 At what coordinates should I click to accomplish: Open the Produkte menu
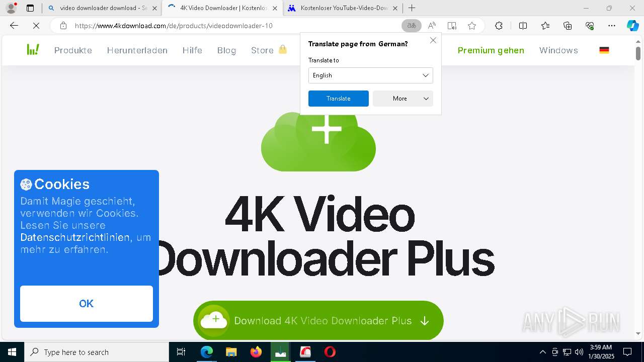[x=73, y=50]
